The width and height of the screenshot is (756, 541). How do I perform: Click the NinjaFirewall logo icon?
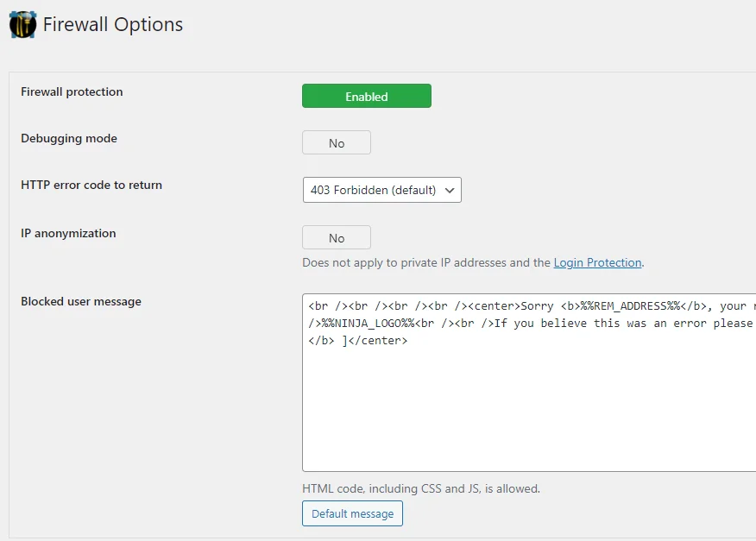(22, 24)
